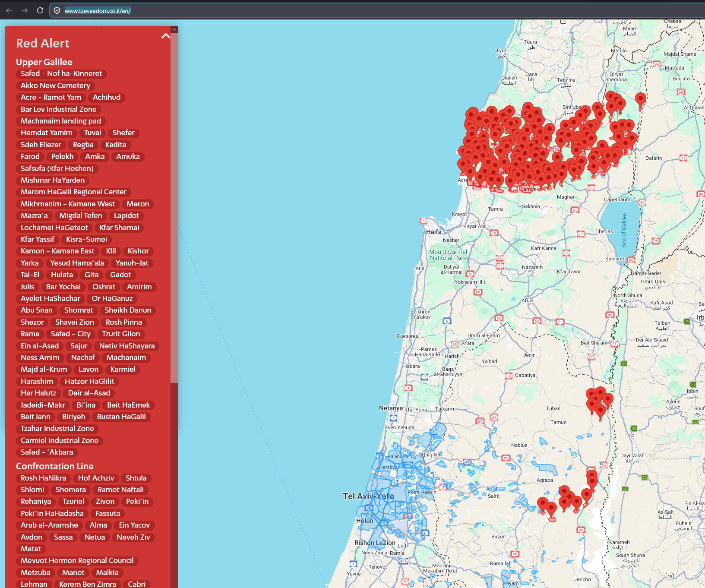Click the Hof Achziv tag
This screenshot has height=588, width=705.
click(x=96, y=478)
